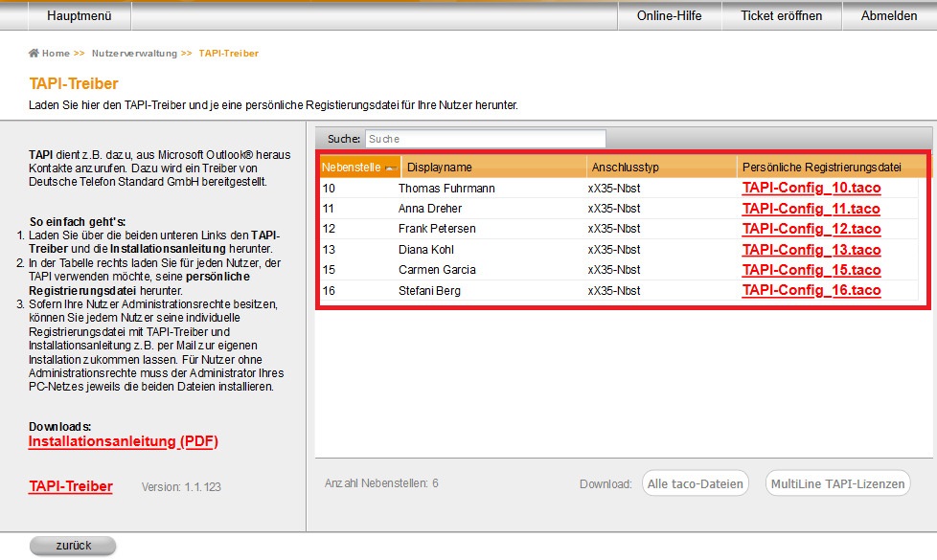Download the TAPI-Treiber driver link

[x=71, y=486]
